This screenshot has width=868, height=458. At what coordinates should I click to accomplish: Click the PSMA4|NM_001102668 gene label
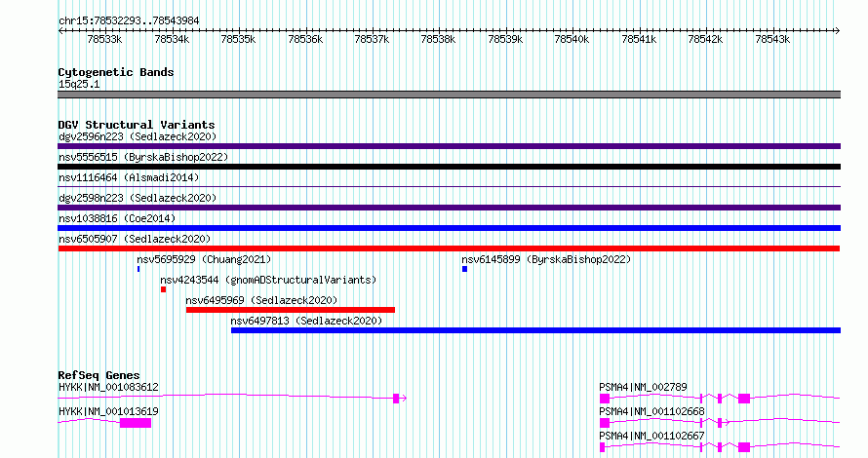click(652, 411)
